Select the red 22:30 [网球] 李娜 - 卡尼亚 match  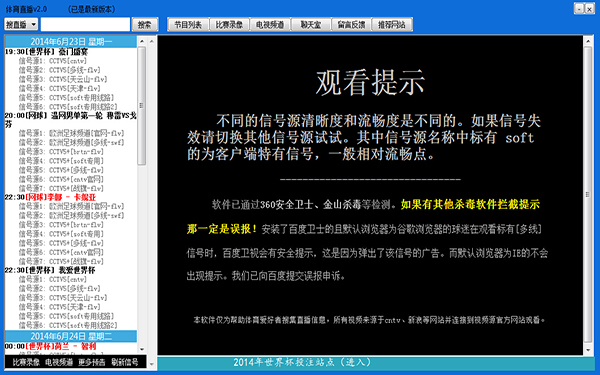pyautogui.click(x=50, y=197)
